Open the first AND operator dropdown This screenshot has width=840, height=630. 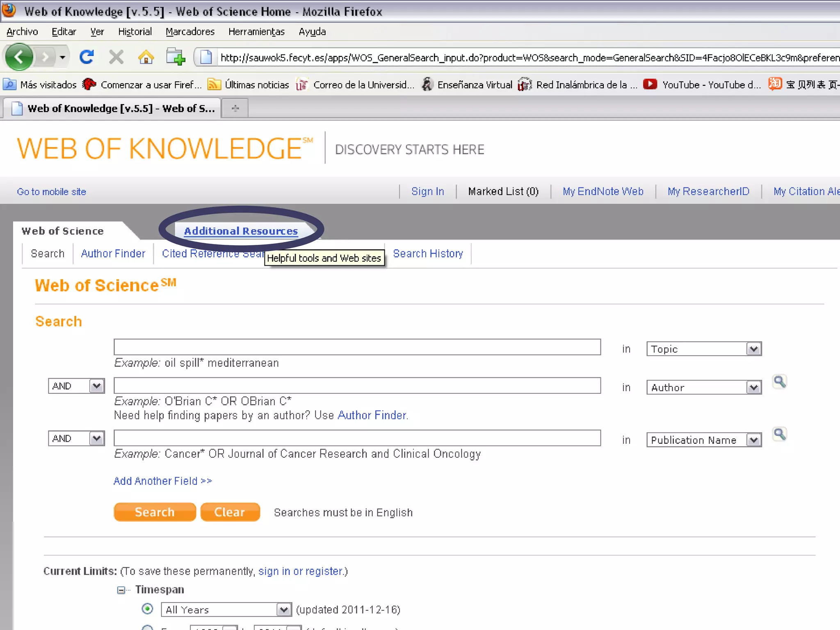pos(96,386)
